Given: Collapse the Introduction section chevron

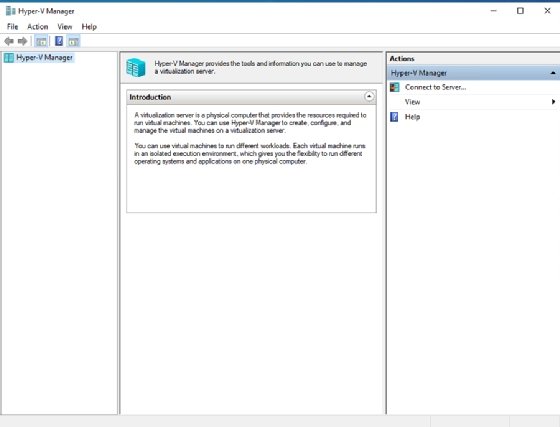Looking at the screenshot, I should [x=369, y=96].
